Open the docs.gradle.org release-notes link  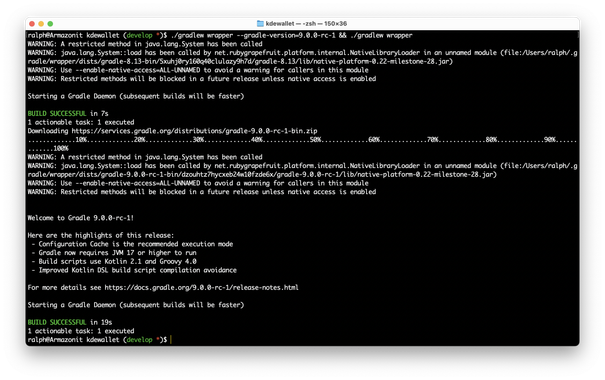[x=201, y=287]
